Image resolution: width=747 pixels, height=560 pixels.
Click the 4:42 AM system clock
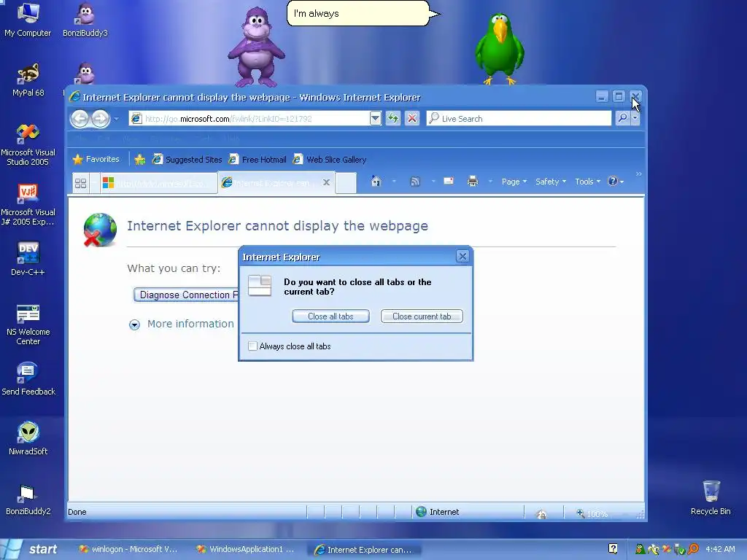tap(720, 549)
